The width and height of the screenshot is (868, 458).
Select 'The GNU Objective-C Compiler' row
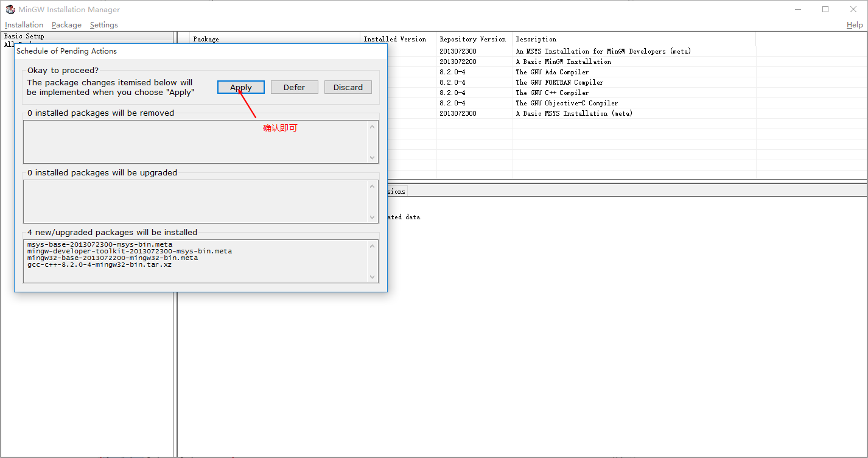tap(567, 103)
